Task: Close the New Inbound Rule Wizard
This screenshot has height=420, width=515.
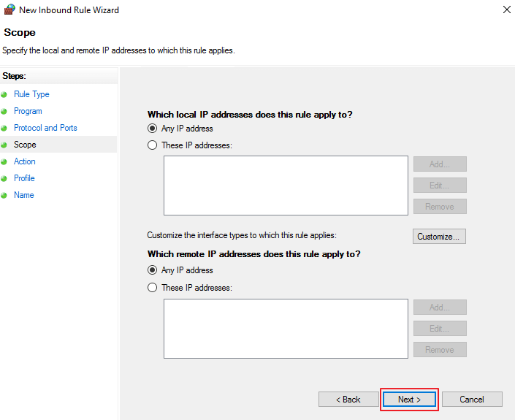Action: tap(507, 9)
